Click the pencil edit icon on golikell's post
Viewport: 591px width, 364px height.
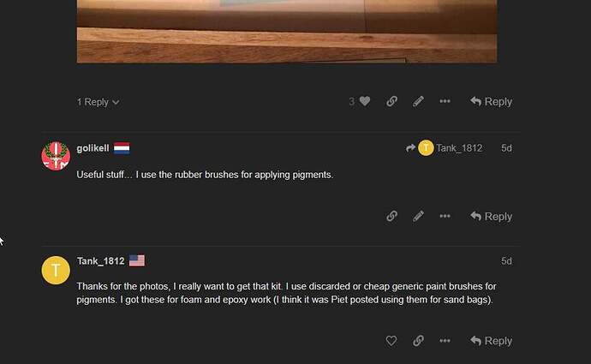[x=418, y=217]
